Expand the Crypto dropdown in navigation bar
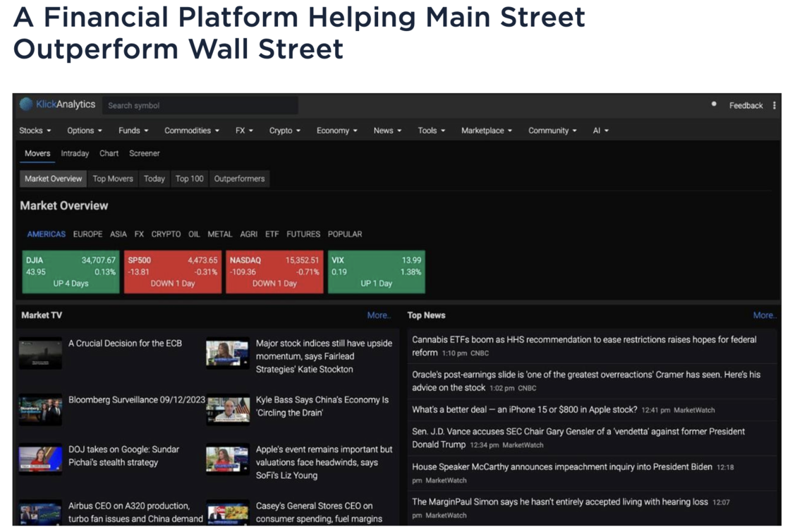 [285, 131]
